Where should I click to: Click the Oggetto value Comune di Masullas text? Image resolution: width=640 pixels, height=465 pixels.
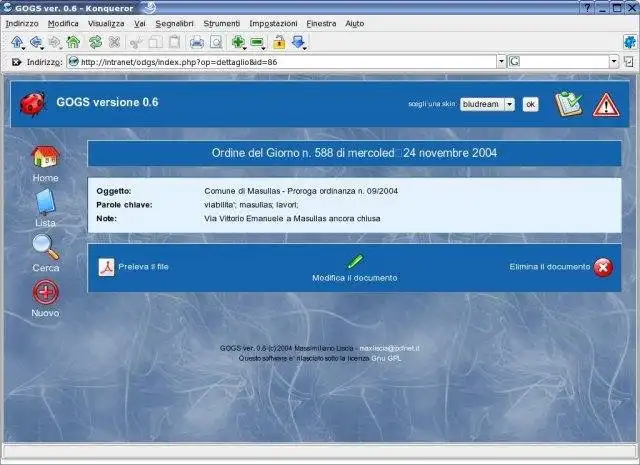pyautogui.click(x=301, y=191)
